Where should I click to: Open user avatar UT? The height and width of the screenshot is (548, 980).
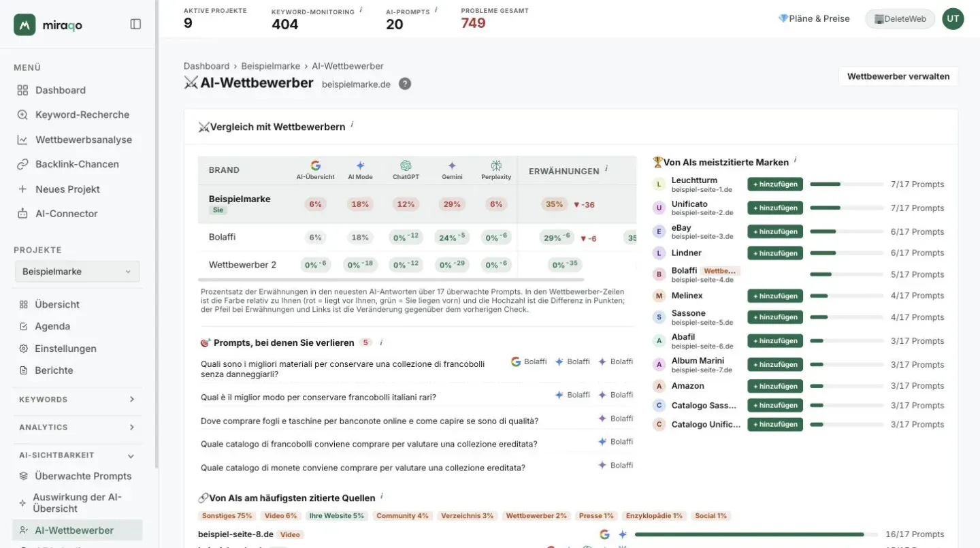pyautogui.click(x=953, y=19)
